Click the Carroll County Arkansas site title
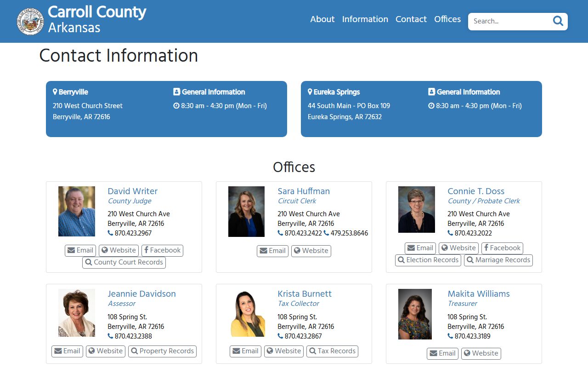Screen dimensions: 588x368 click(x=97, y=19)
